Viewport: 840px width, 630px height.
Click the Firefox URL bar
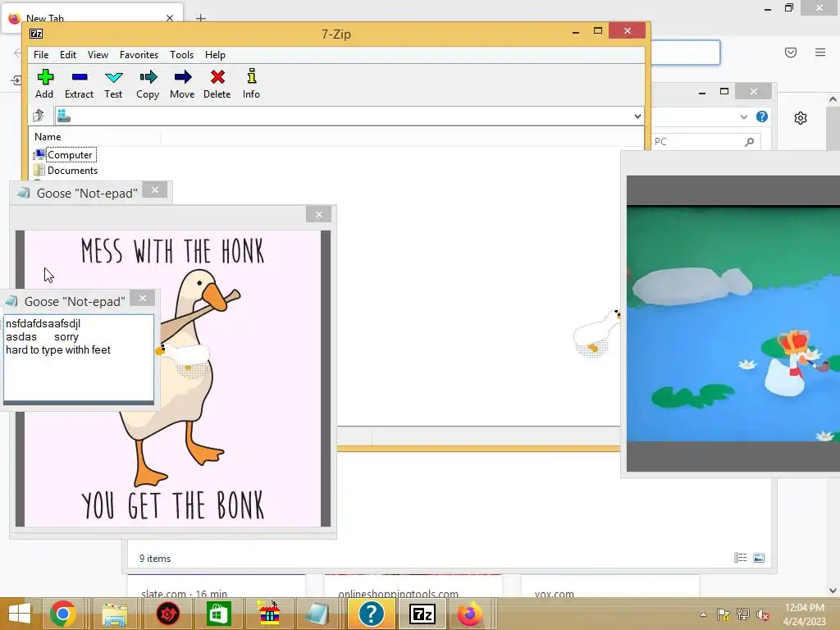(686, 52)
